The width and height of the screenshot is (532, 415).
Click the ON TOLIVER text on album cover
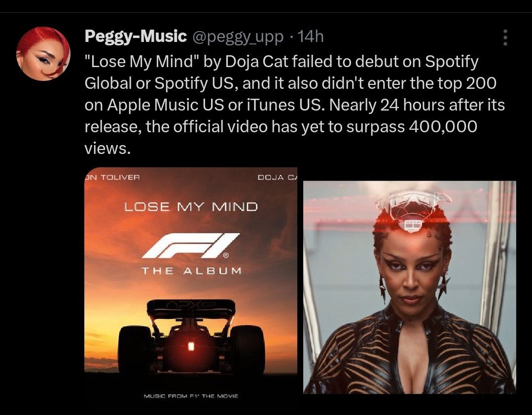pos(112,177)
